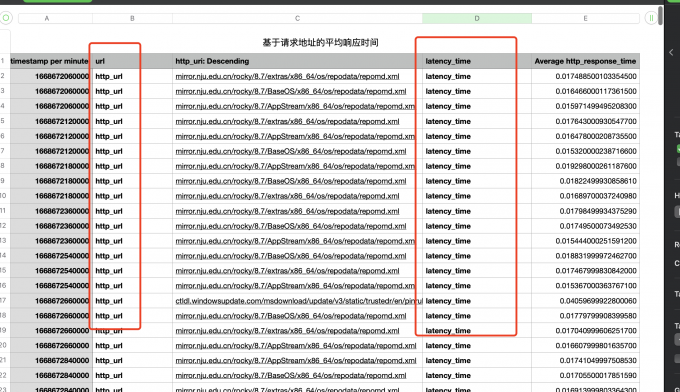Image resolution: width=680 pixels, height=392 pixels.
Task: Open the AppStream repomd link in row 8
Action: (x=295, y=166)
